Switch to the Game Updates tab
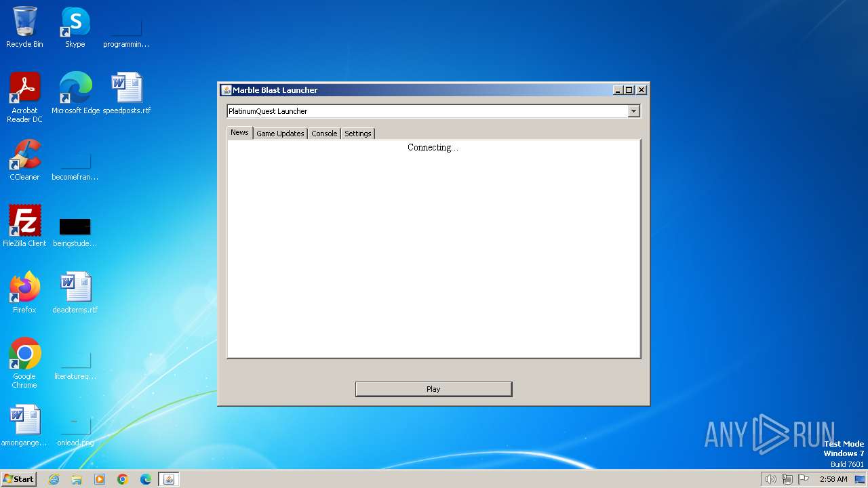 click(x=280, y=134)
